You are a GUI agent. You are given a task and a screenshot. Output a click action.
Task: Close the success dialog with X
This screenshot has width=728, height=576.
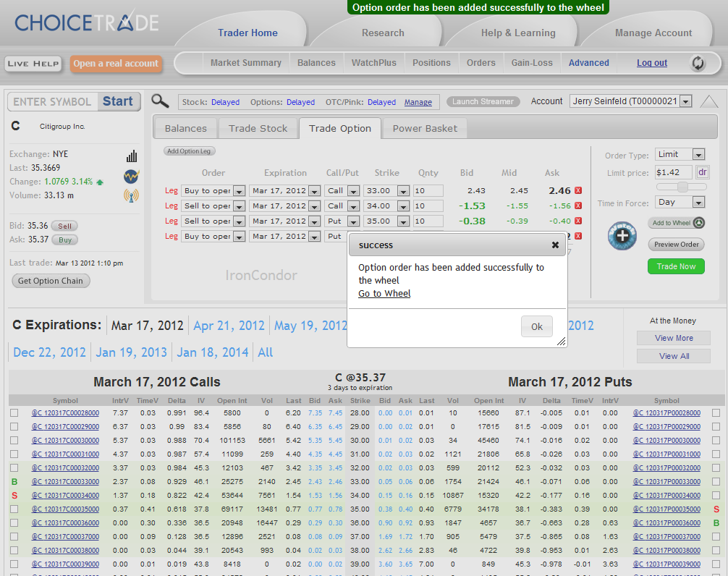coord(555,245)
